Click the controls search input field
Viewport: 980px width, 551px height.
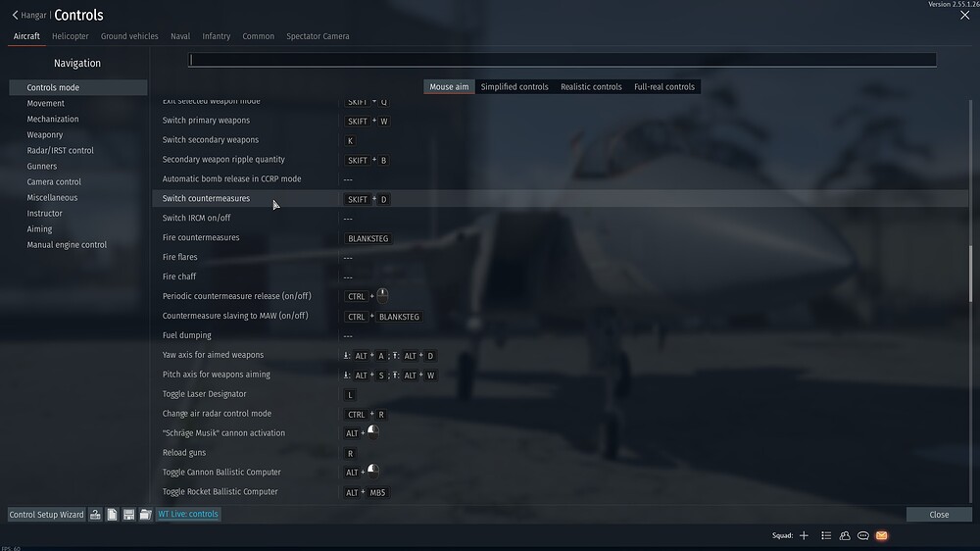(x=563, y=60)
